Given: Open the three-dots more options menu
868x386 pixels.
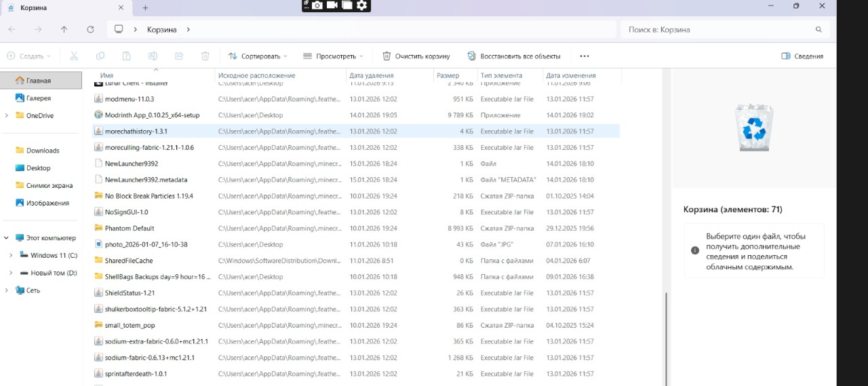Looking at the screenshot, I should (585, 56).
